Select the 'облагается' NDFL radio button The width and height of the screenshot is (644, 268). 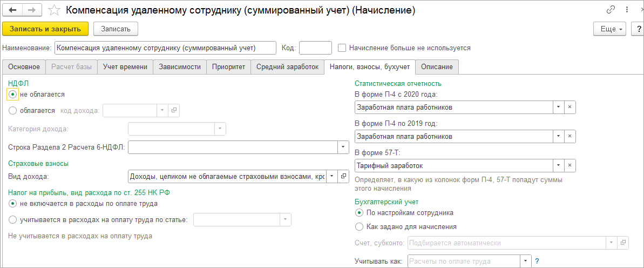13,110
